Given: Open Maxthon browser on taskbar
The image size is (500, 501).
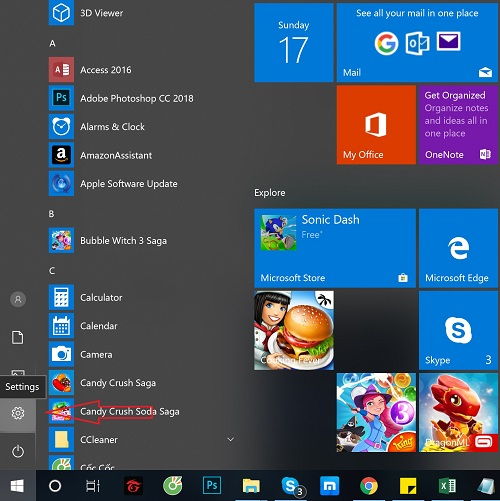Looking at the screenshot, I should 330,486.
